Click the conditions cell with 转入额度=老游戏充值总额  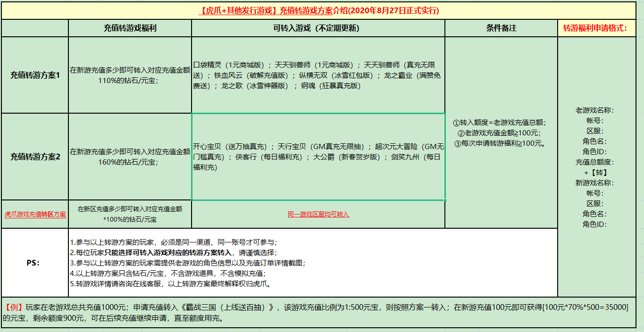pos(501,133)
